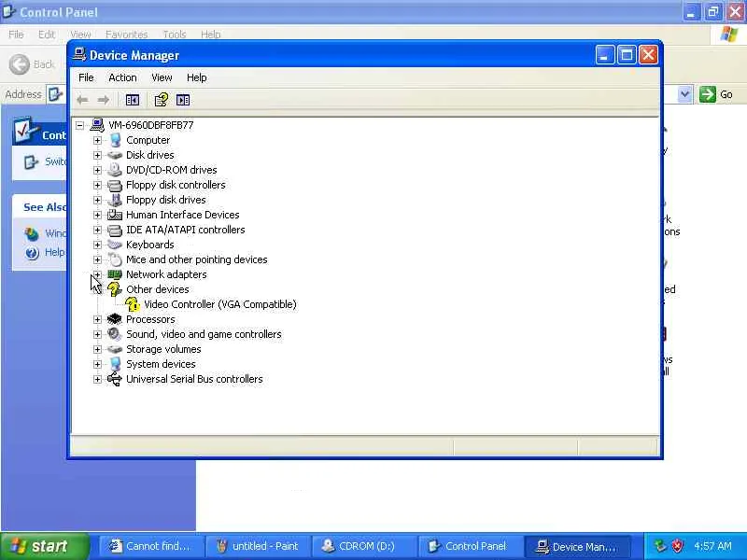This screenshot has width=747, height=560.
Task: Select the Network adapters tree label
Action: pyautogui.click(x=166, y=274)
